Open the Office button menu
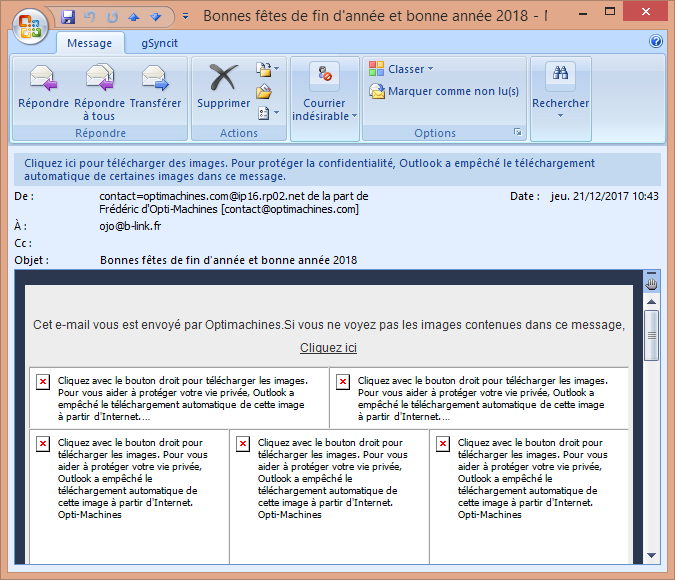 tap(29, 26)
